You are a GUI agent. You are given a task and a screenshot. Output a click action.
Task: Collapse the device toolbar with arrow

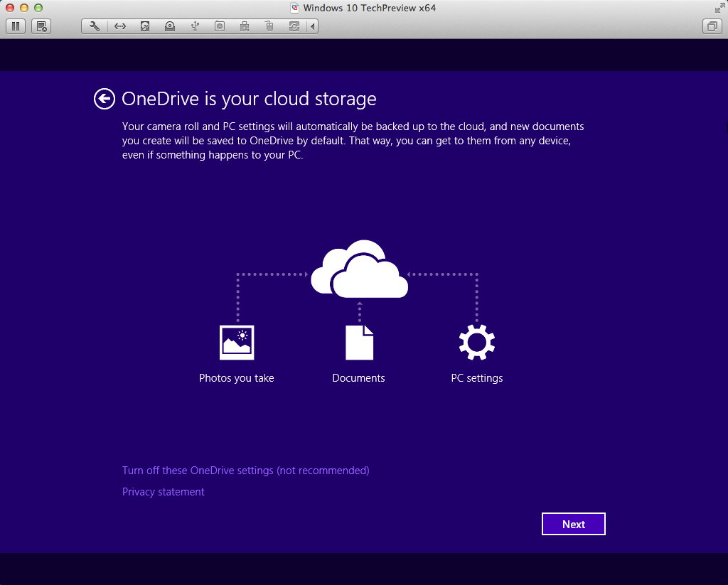pyautogui.click(x=313, y=26)
